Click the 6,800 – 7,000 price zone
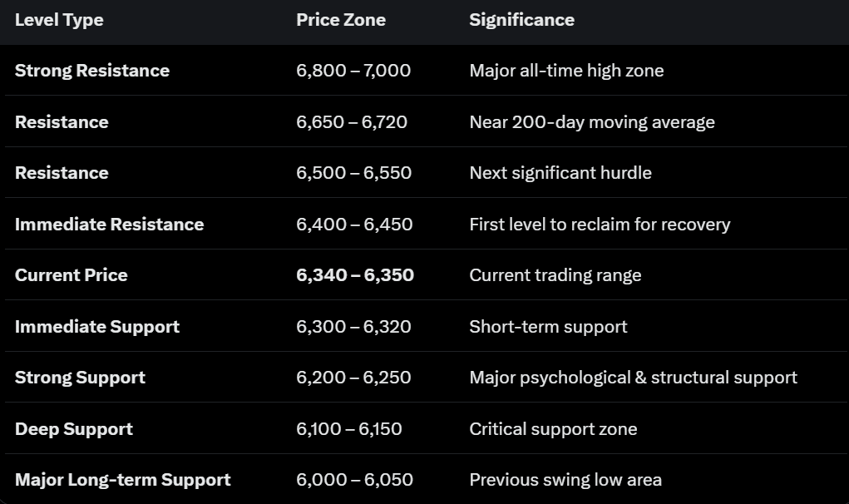The width and height of the screenshot is (849, 504). (x=353, y=71)
